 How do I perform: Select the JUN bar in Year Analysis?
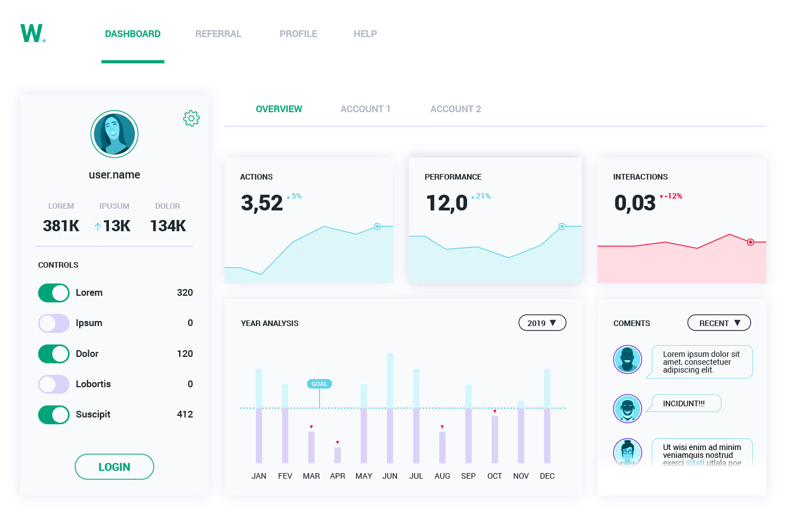point(390,410)
